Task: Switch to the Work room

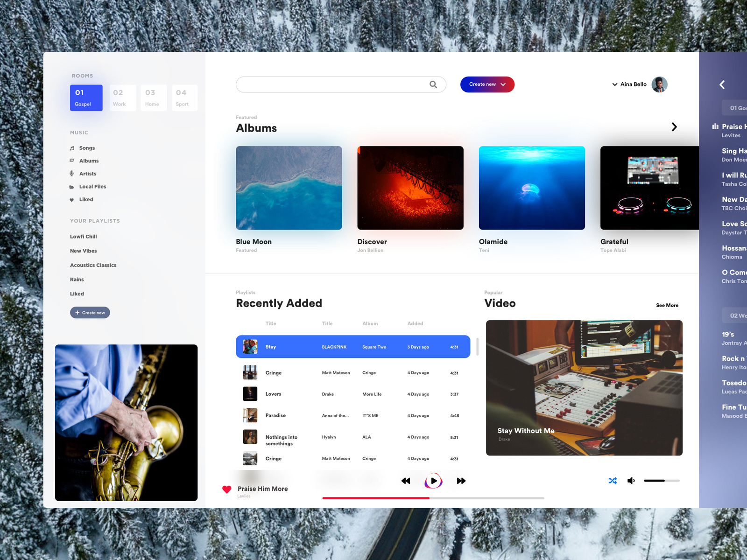Action: click(x=122, y=98)
